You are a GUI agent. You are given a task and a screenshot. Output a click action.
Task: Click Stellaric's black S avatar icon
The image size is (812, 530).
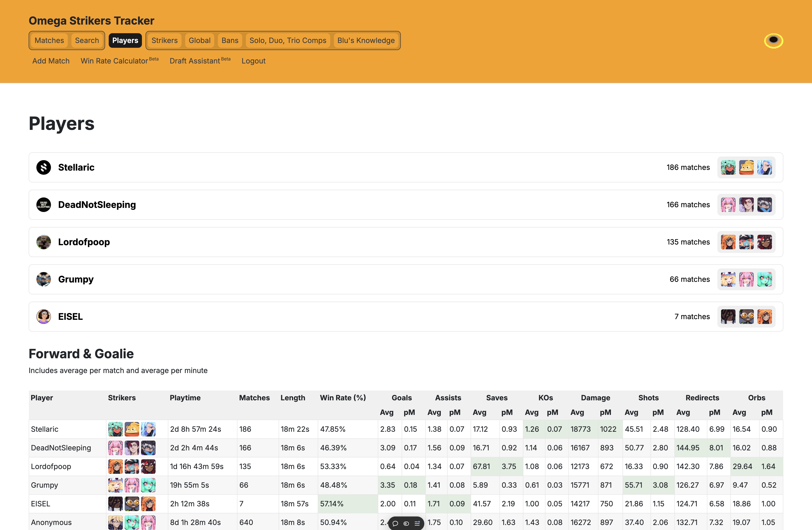click(44, 167)
